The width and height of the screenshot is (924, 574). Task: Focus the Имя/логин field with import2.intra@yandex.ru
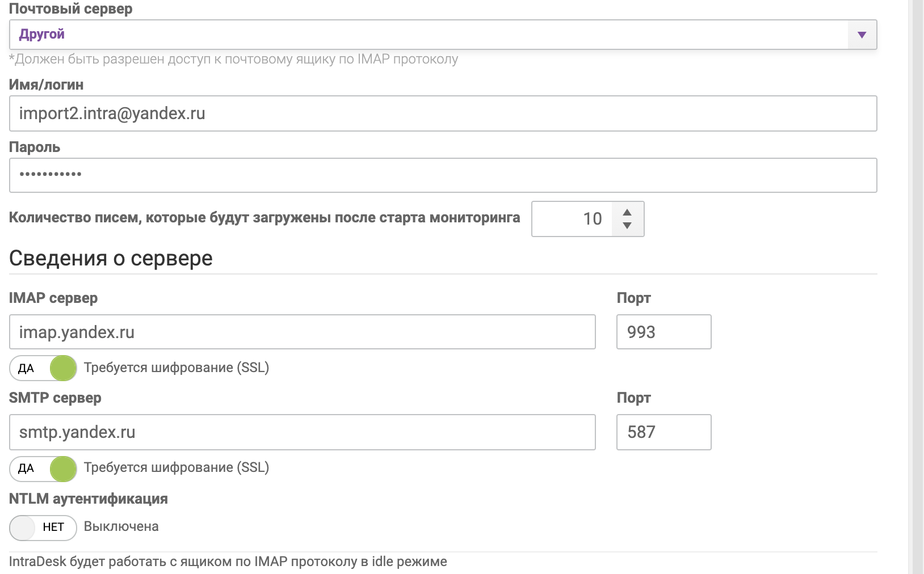pos(443,113)
